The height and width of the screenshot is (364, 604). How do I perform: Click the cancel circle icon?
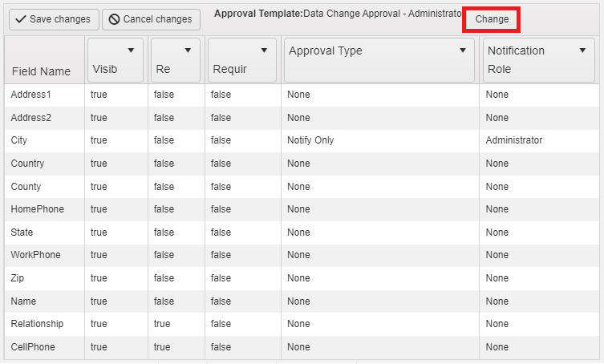tap(114, 19)
